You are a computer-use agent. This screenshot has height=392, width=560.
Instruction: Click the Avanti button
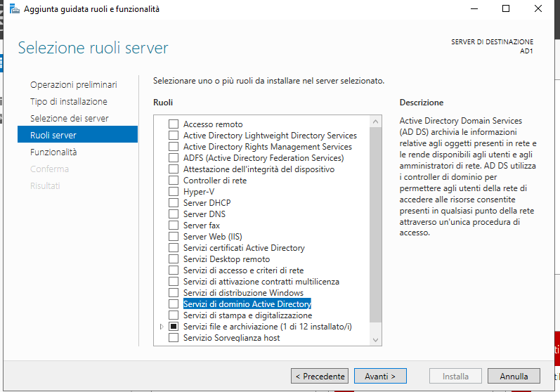tap(380, 376)
